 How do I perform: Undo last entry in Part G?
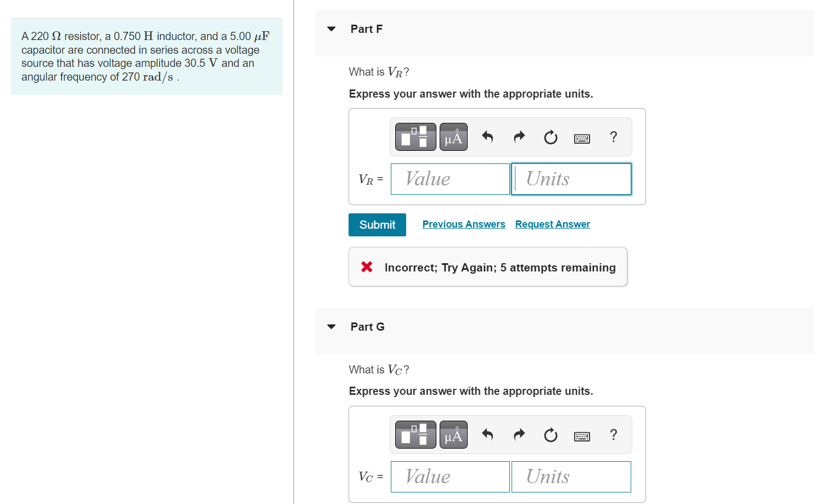[x=487, y=434]
